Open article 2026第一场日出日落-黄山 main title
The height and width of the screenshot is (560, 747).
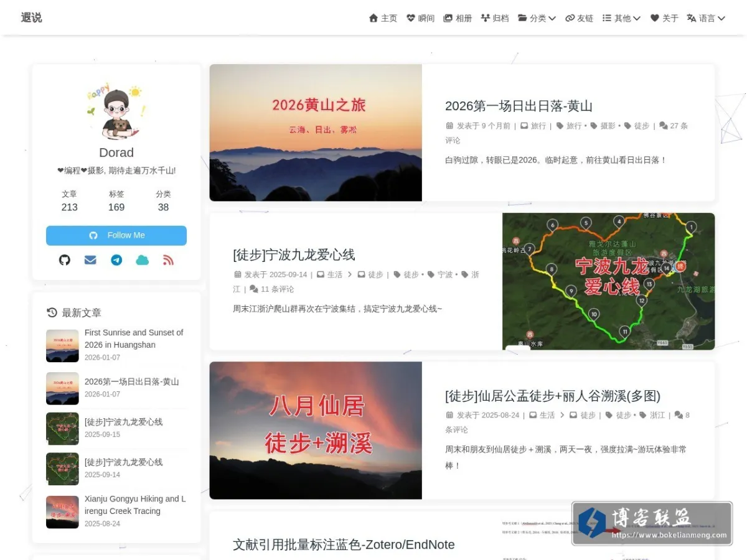(x=519, y=106)
